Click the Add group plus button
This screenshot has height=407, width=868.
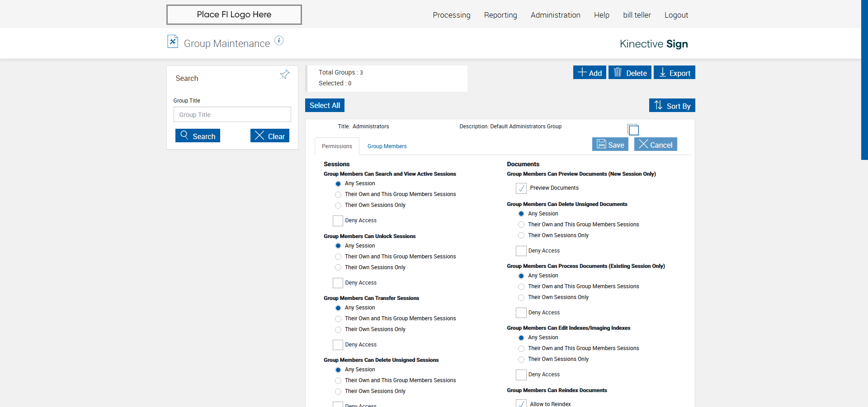point(590,73)
